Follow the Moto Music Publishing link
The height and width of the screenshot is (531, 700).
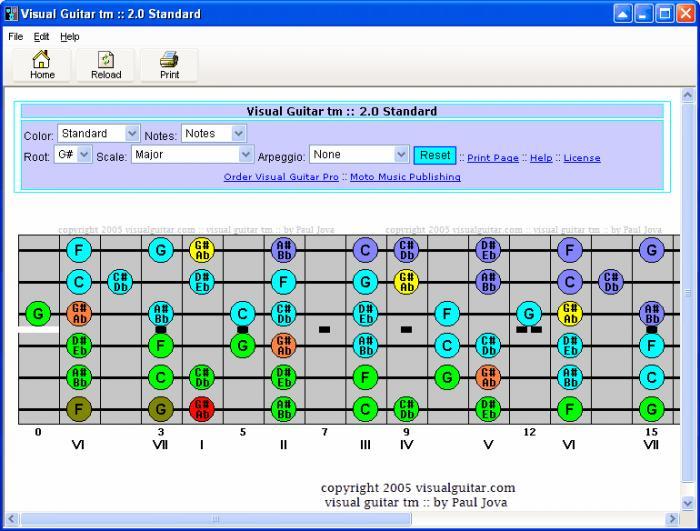pyautogui.click(x=405, y=177)
